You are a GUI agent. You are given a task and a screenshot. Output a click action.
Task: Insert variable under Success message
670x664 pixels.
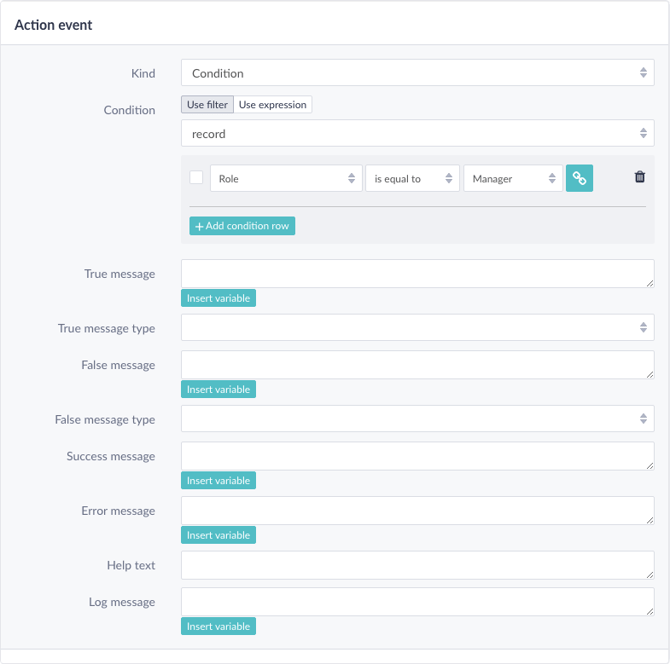218,480
